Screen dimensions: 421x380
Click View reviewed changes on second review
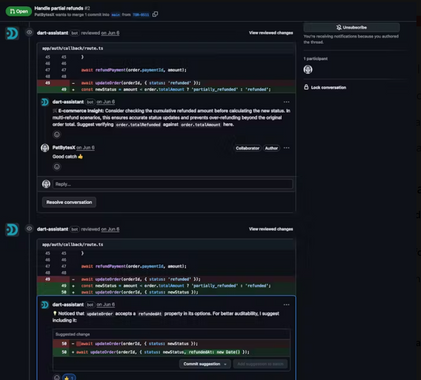(271, 229)
